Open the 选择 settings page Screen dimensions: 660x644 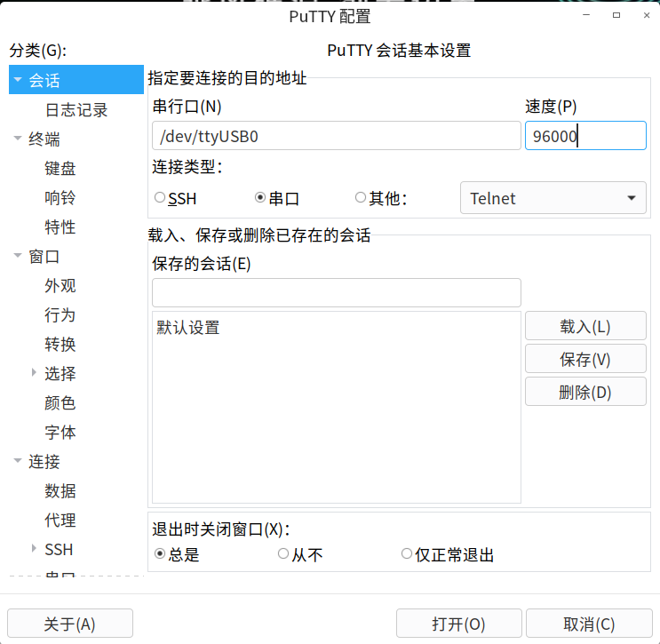[x=60, y=374]
